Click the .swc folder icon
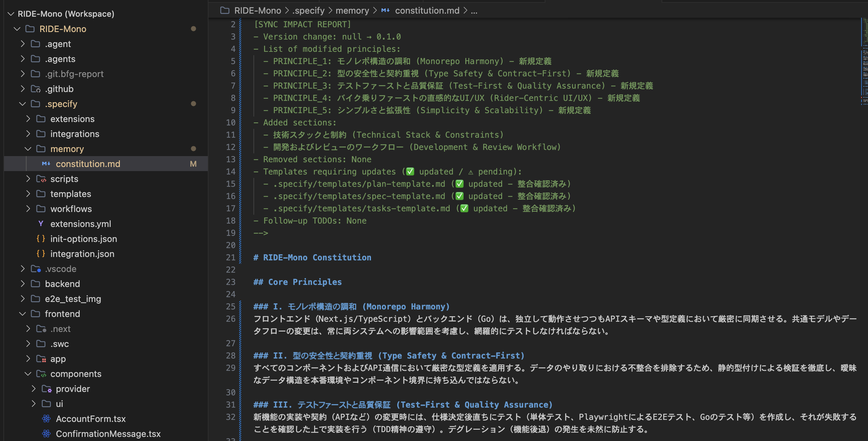 pos(41,344)
